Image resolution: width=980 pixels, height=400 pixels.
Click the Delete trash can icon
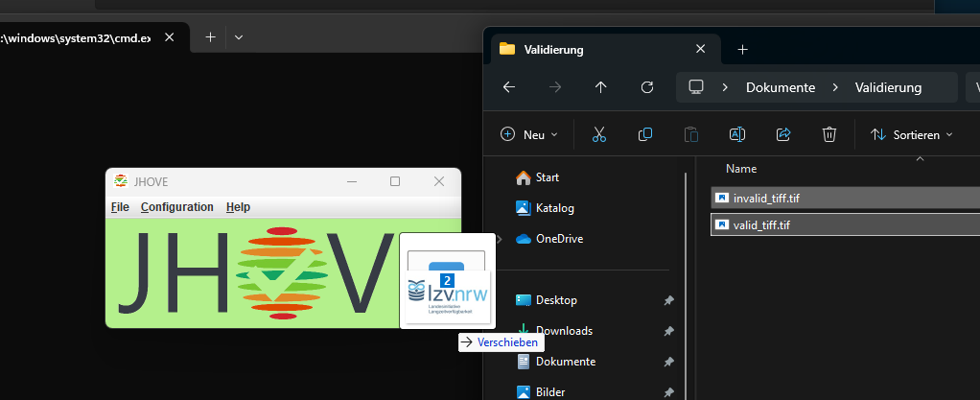point(829,135)
